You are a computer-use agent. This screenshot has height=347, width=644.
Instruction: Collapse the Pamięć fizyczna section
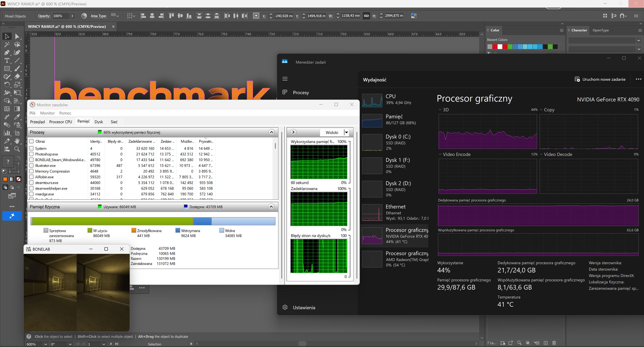pos(271,207)
